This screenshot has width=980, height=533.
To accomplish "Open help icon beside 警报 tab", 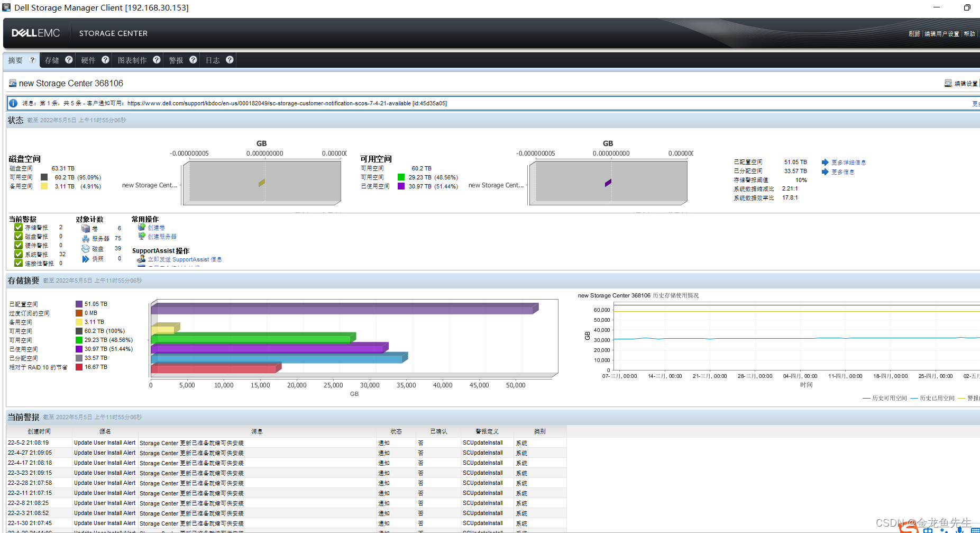I will pos(193,60).
